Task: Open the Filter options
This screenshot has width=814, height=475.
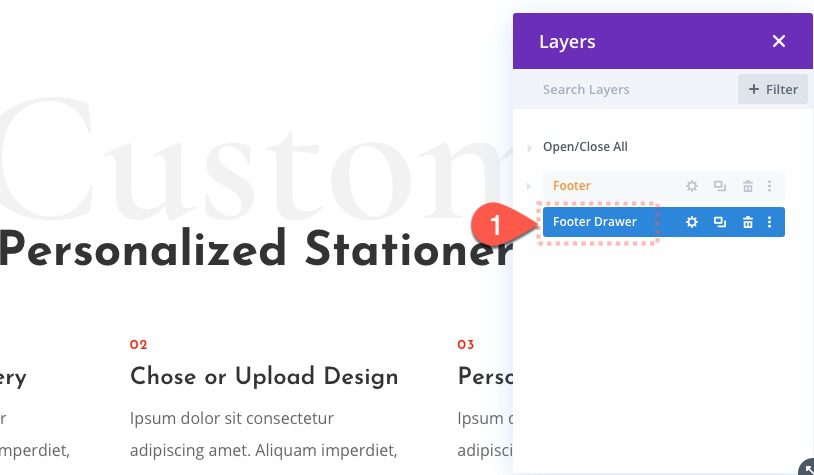Action: (x=772, y=89)
